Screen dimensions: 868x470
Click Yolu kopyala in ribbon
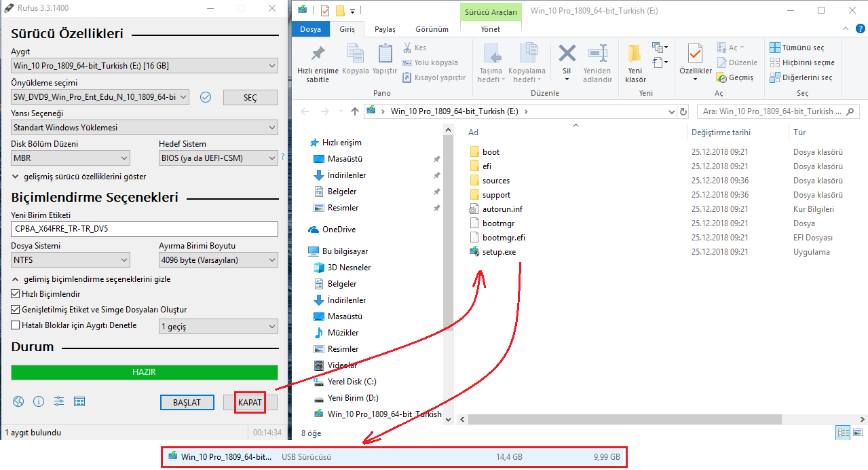pos(430,62)
